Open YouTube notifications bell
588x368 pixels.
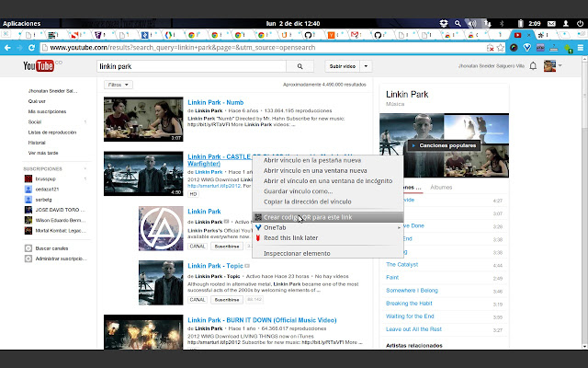pyautogui.click(x=533, y=66)
